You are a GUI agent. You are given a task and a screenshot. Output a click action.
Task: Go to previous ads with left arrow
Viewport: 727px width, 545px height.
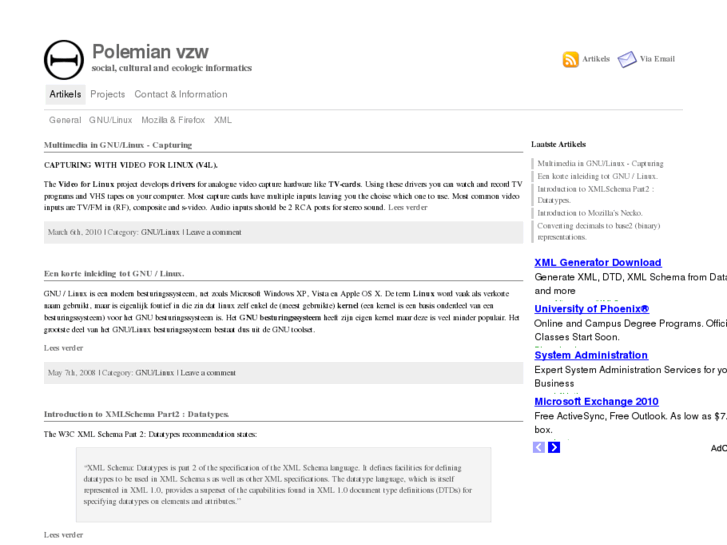tap(539, 447)
